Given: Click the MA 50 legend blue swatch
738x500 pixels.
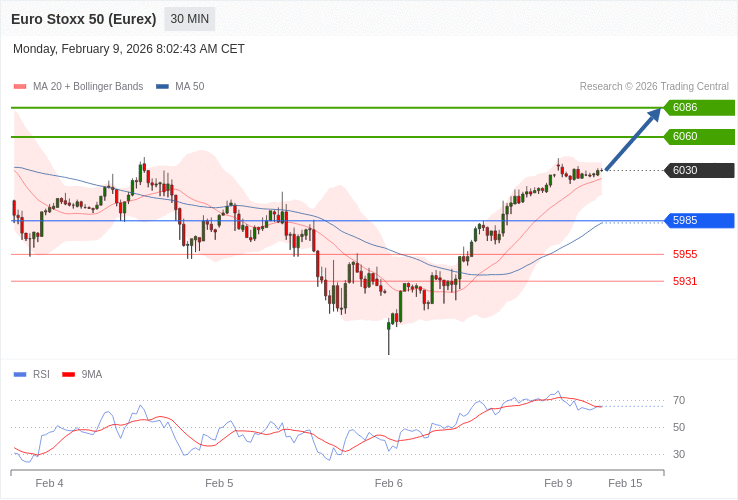Looking at the screenshot, I should [162, 87].
